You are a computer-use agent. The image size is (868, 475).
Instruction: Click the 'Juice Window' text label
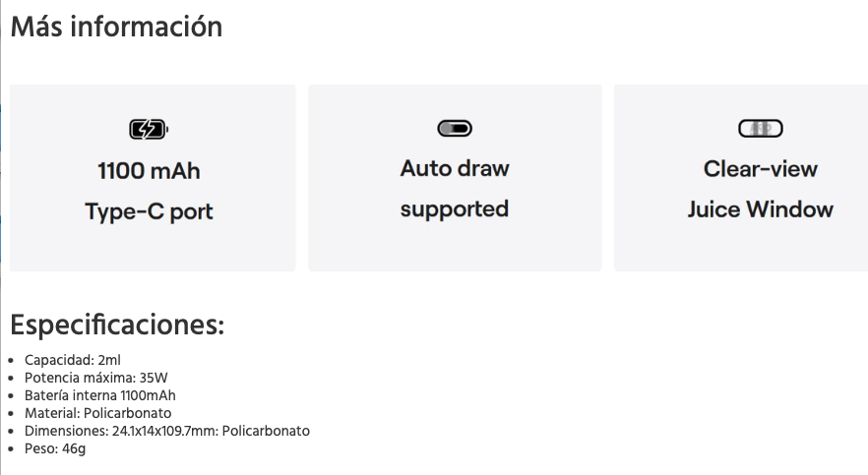[761, 209]
